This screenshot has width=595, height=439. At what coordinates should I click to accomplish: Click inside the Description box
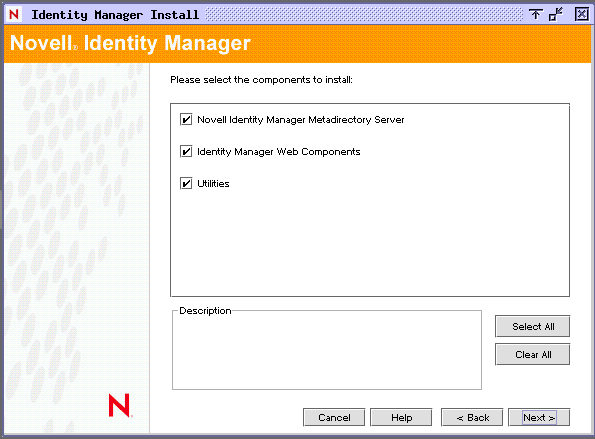point(327,351)
